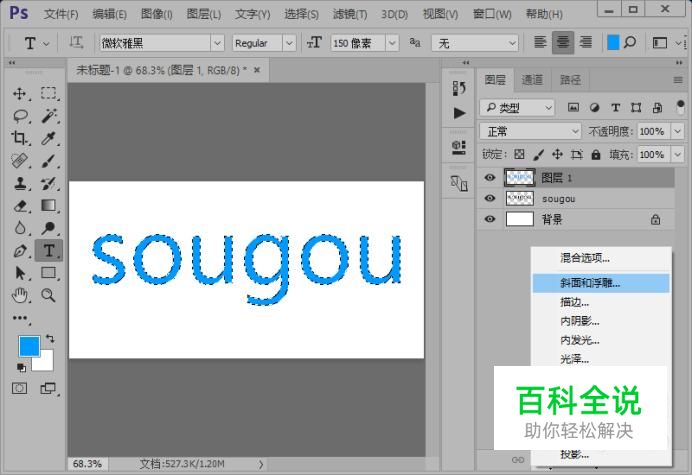The width and height of the screenshot is (692, 475).
Task: Click the text color swatch in options bar
Action: click(x=613, y=43)
